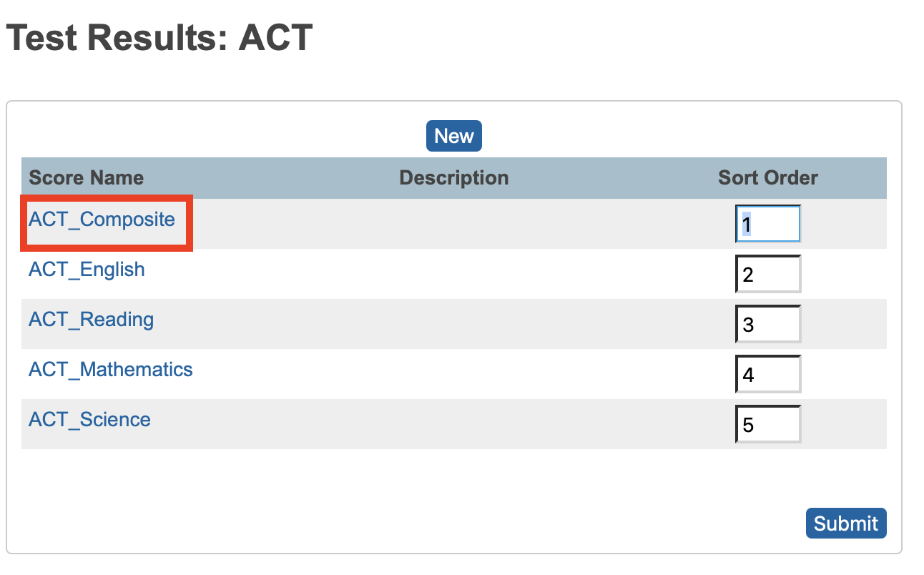The width and height of the screenshot is (924, 575).
Task: Open the ACT_English score link
Action: tap(86, 269)
